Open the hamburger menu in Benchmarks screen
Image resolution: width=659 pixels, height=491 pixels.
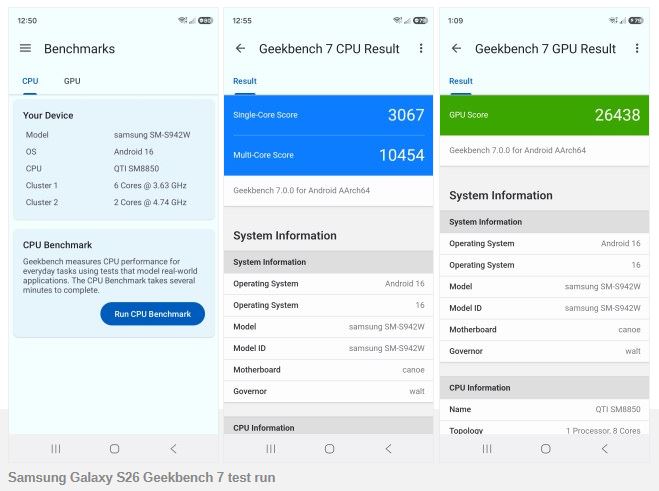pyautogui.click(x=25, y=48)
